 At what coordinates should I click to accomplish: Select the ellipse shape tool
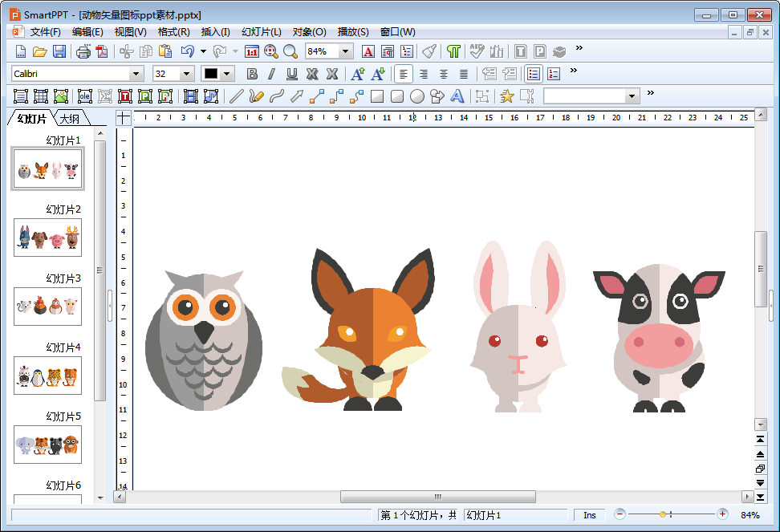point(417,96)
